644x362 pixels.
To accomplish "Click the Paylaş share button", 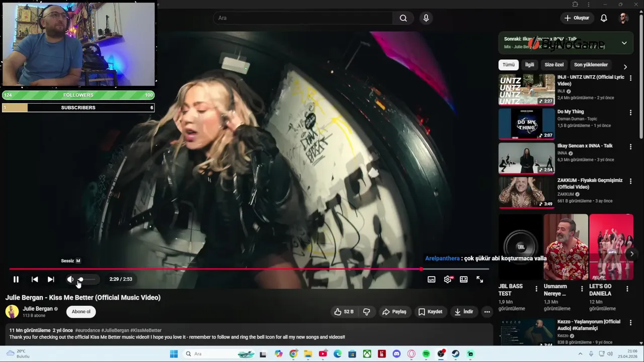I will pyautogui.click(x=394, y=312).
